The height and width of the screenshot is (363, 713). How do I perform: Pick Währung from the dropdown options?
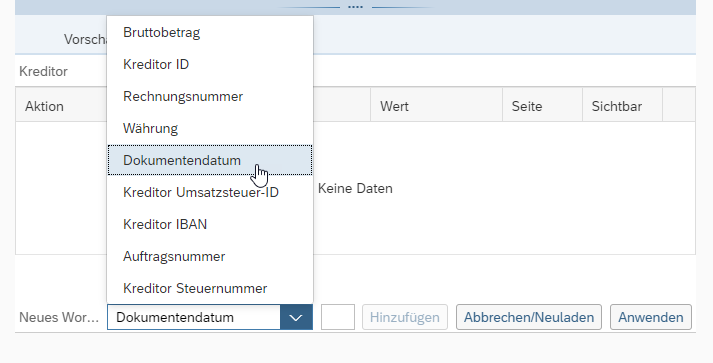[210, 128]
